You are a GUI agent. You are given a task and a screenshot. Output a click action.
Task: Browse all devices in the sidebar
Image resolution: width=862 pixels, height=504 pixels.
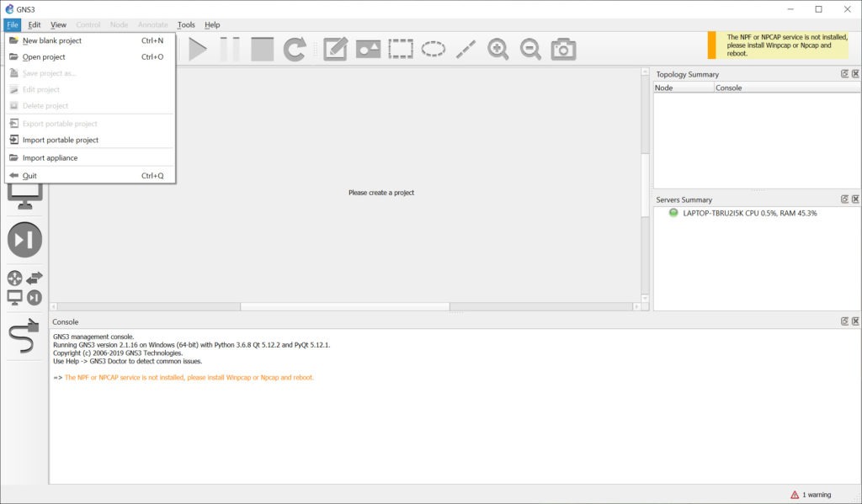click(24, 288)
